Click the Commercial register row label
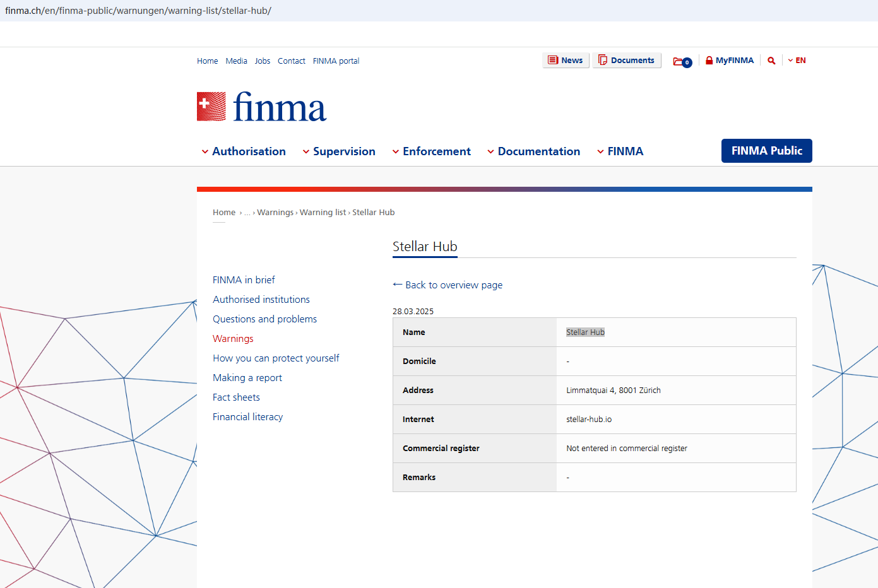 click(441, 449)
